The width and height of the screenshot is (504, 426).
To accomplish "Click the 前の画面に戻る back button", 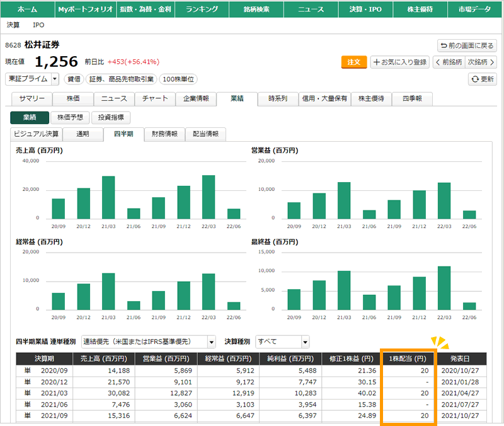I will point(467,45).
